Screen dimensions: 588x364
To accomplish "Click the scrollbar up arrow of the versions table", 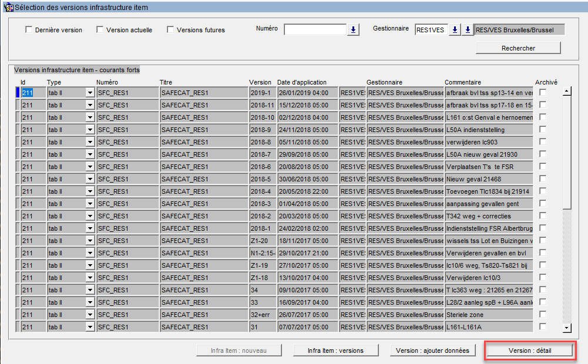I will tap(567, 91).
